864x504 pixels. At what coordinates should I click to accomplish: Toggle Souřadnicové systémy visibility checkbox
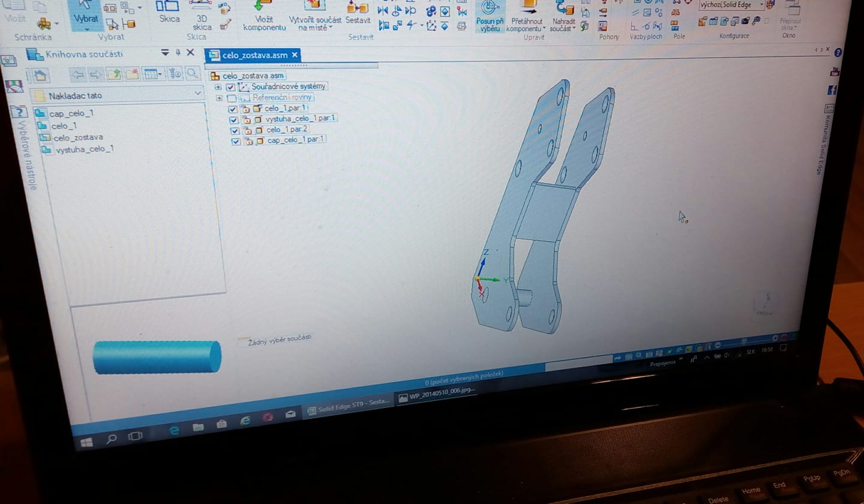(x=230, y=88)
